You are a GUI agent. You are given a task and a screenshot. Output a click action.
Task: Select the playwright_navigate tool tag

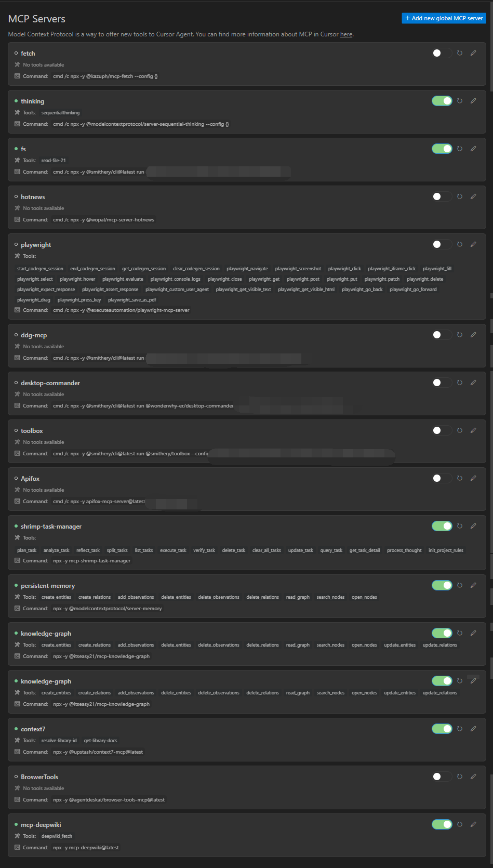247,269
